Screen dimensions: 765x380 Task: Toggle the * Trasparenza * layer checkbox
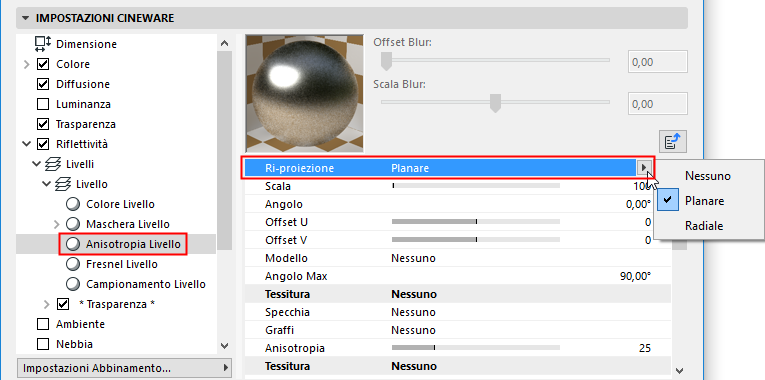pyautogui.click(x=63, y=304)
